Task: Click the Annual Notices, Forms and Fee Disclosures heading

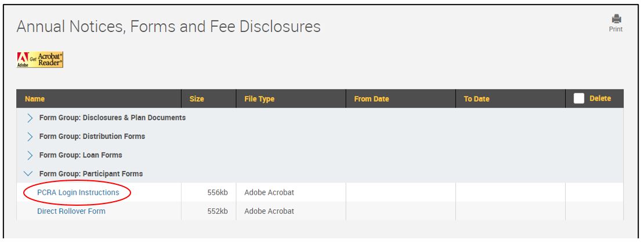Action: (x=168, y=26)
